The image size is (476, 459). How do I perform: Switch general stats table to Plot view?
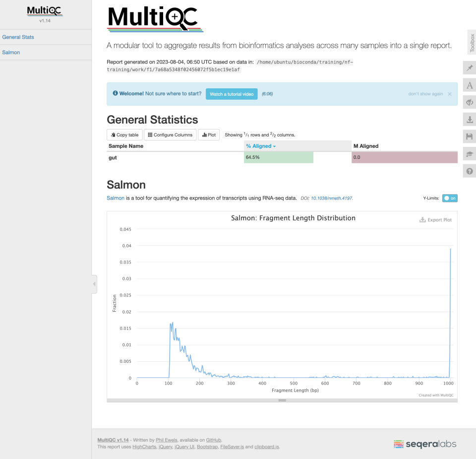[209, 134]
